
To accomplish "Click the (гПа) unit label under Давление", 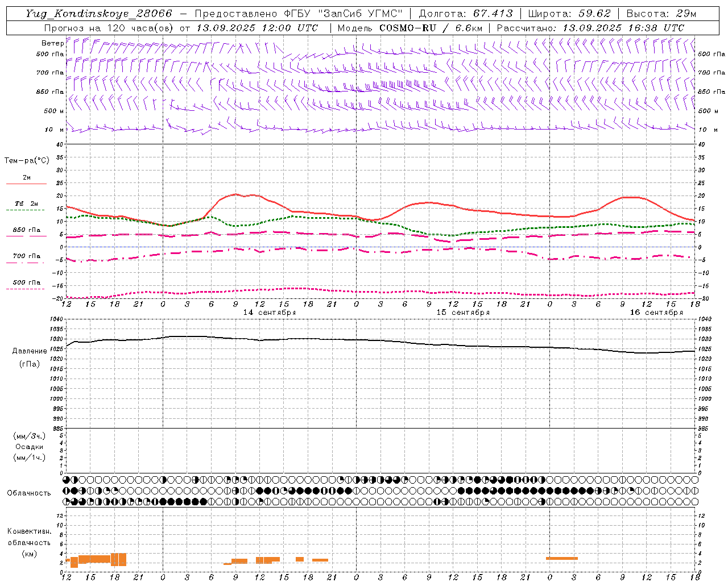I will (x=30, y=364).
